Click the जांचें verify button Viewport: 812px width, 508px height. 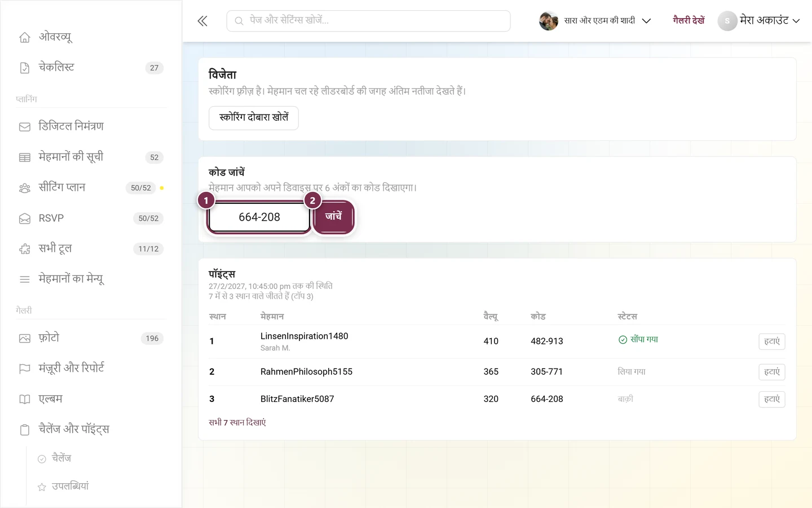coord(333,217)
